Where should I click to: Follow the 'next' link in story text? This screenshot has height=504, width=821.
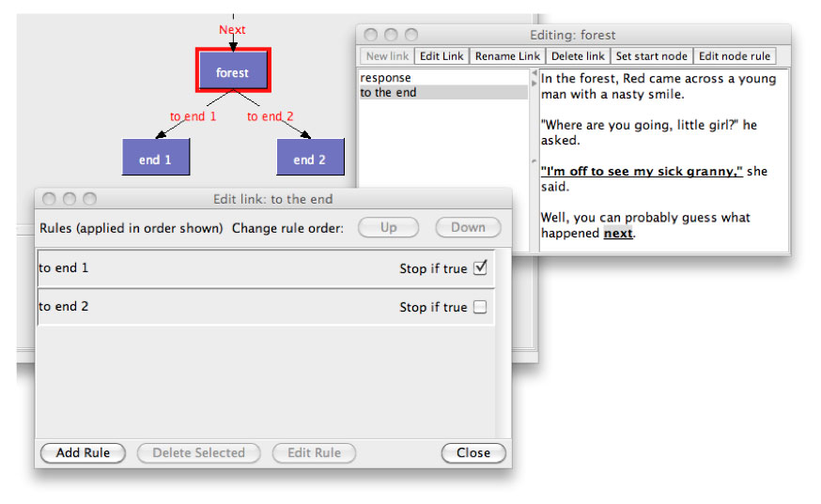pyautogui.click(x=618, y=234)
